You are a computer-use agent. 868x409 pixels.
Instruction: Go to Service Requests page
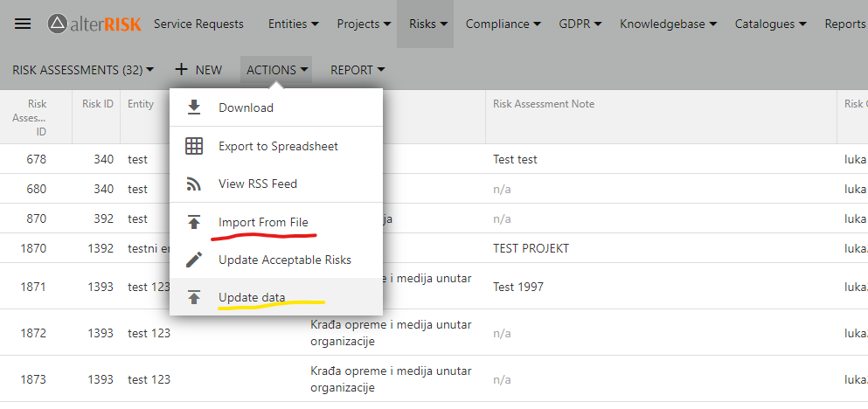coord(198,24)
